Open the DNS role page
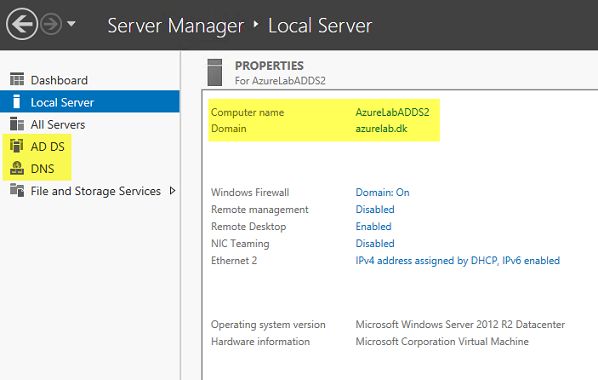The height and width of the screenshot is (380, 598). click(x=42, y=169)
